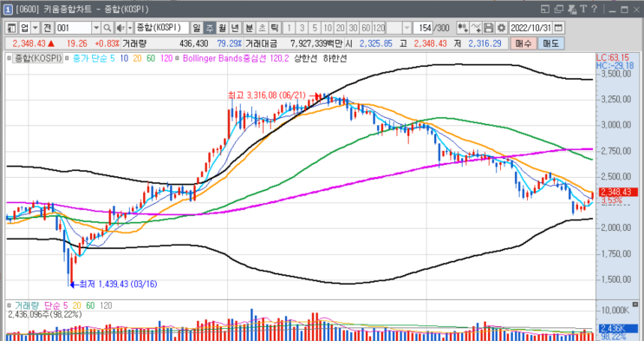Toggle the 종합(KOSPI) legend marker square
The width and height of the screenshot is (644, 341).
9,59
